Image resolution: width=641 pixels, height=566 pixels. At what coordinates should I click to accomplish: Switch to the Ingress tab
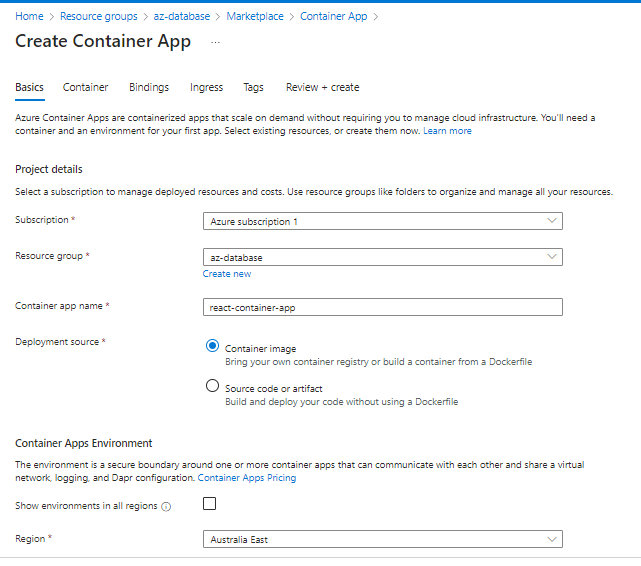(x=206, y=87)
